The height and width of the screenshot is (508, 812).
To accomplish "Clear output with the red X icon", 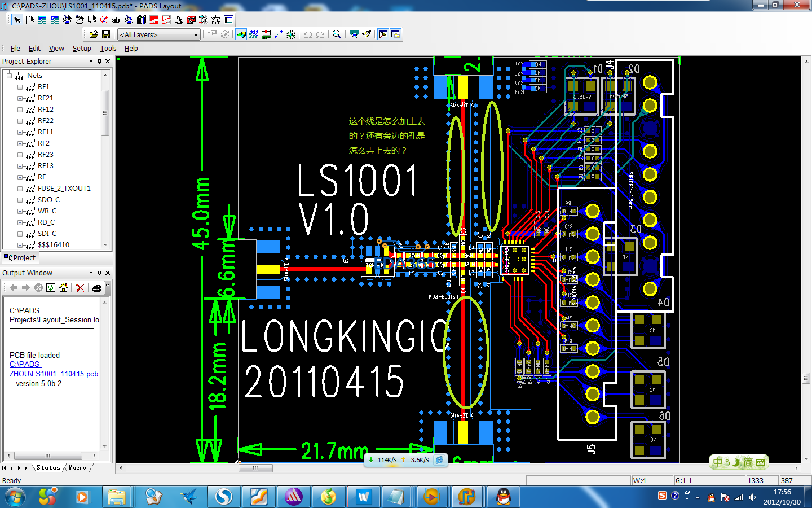I will (x=80, y=288).
